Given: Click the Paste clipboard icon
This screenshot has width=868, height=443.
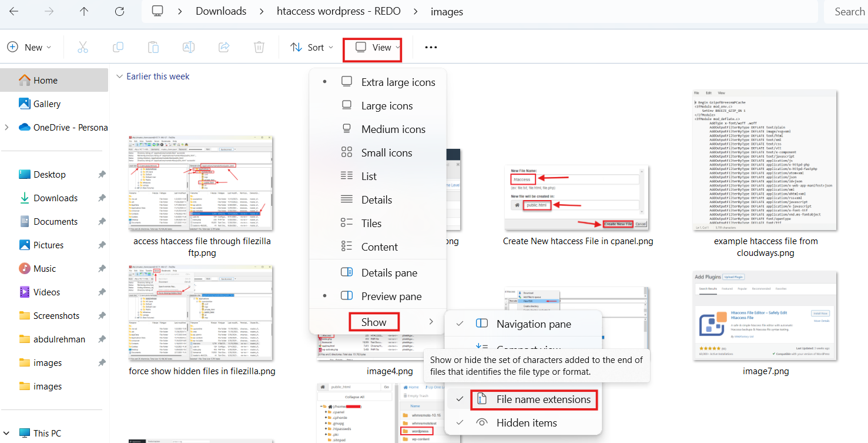Looking at the screenshot, I should point(153,47).
